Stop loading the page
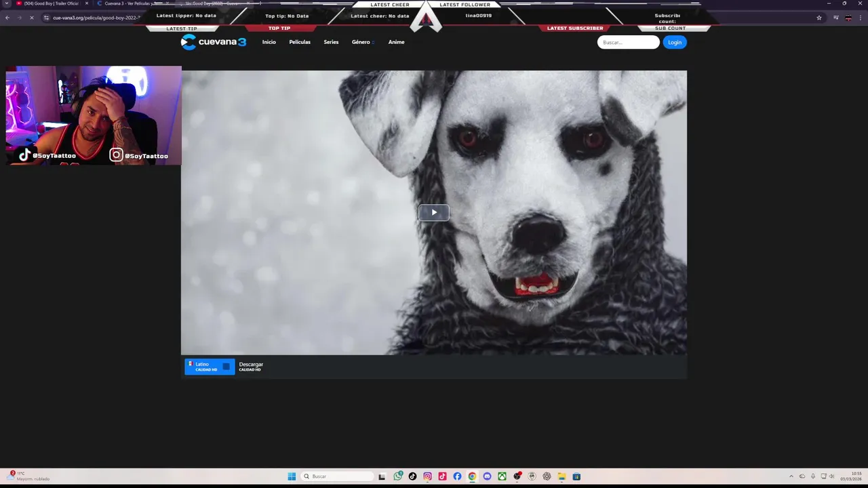This screenshot has width=868, height=488. pyautogui.click(x=31, y=18)
